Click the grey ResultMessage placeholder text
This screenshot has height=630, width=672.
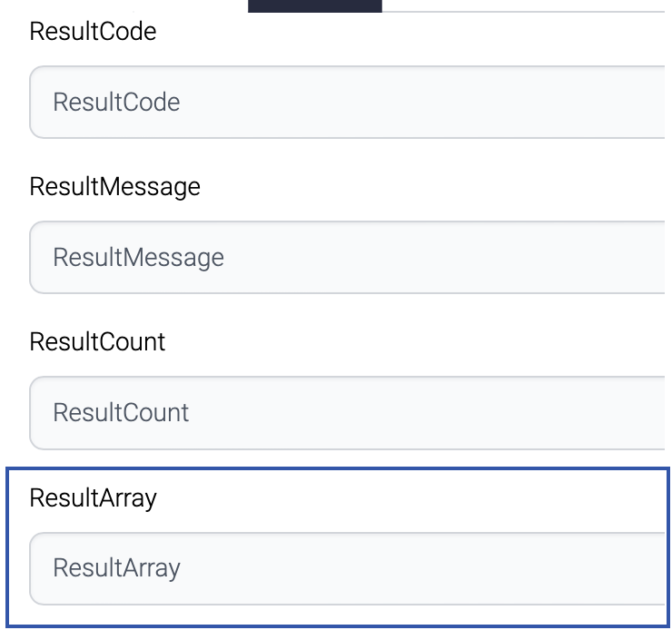(138, 258)
